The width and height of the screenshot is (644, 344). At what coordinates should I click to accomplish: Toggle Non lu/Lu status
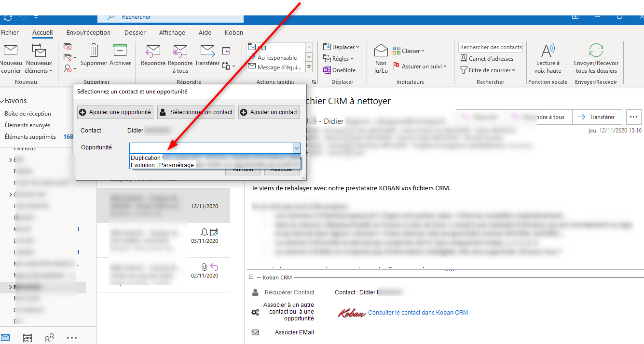(381, 59)
